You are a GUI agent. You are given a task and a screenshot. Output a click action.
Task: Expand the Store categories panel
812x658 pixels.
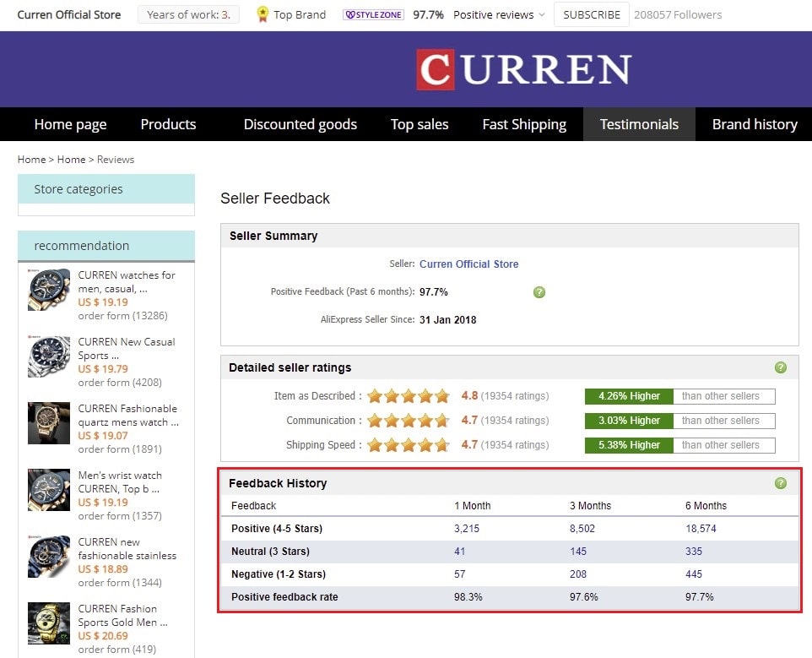pos(106,189)
